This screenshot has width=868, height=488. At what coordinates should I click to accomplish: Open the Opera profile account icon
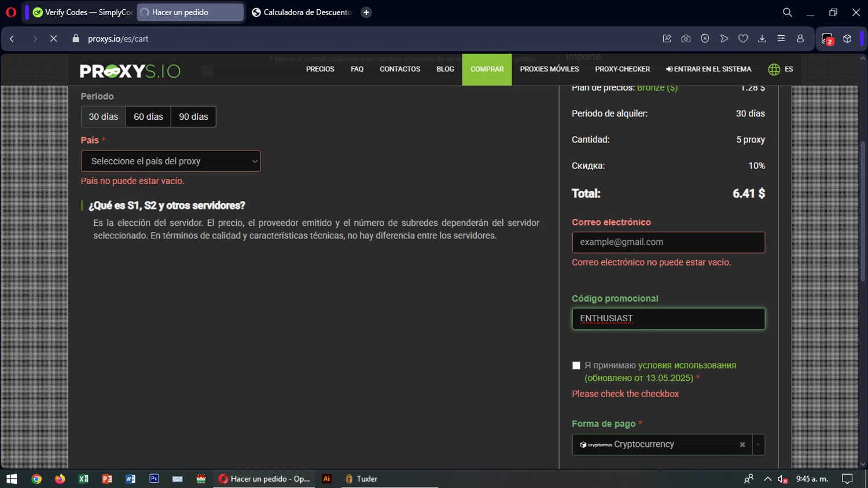[x=800, y=39]
